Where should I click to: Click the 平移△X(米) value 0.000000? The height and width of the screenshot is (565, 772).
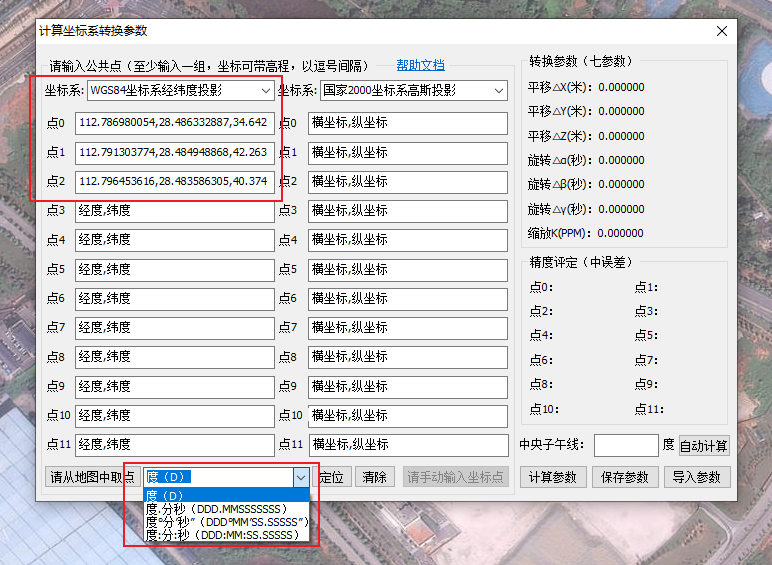point(621,87)
